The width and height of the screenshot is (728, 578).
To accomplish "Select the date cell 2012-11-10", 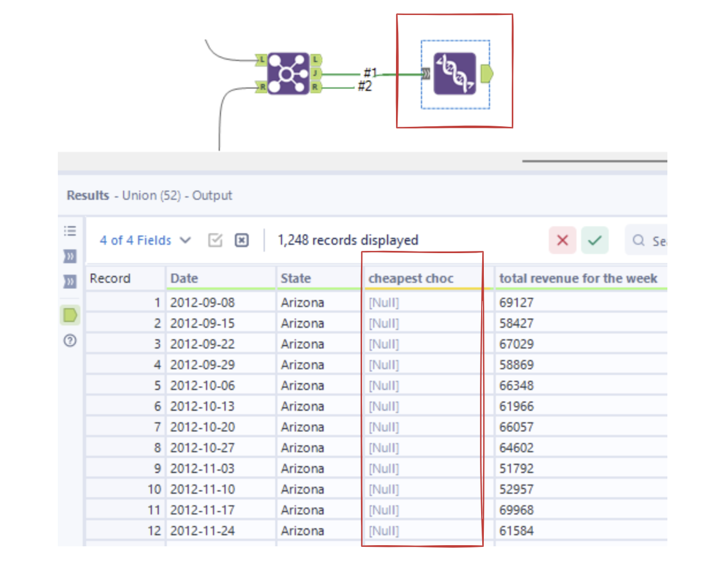I will tap(221, 490).
